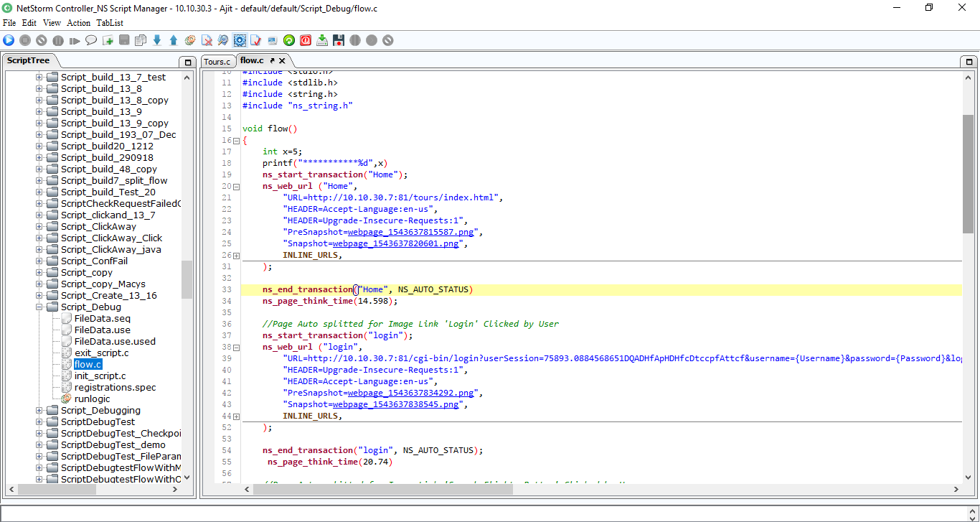Click the orange-green gear icon
The height and width of the screenshot is (522, 980).
click(190, 40)
